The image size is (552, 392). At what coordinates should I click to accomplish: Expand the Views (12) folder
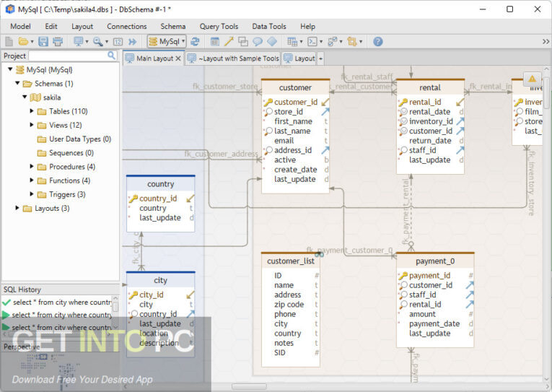tap(31, 125)
